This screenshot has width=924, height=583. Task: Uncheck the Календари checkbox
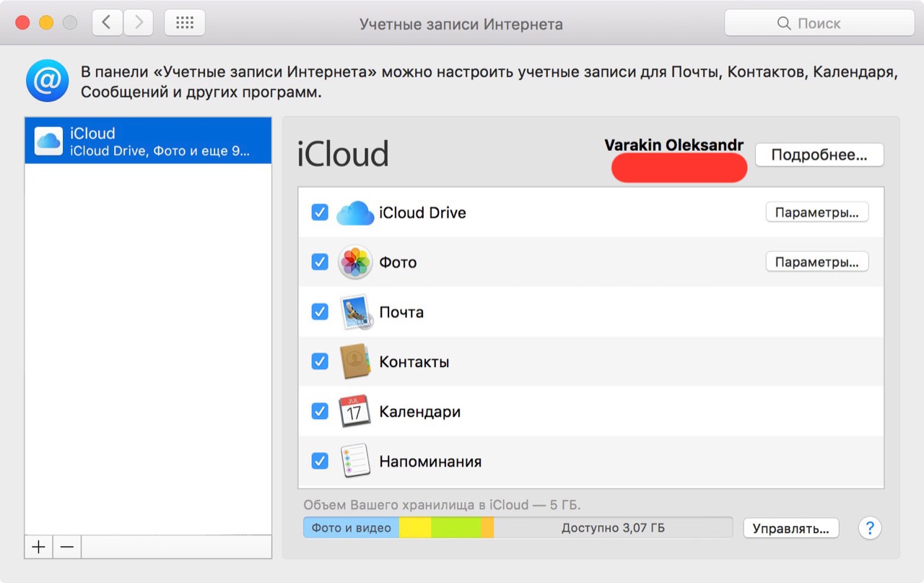[320, 410]
